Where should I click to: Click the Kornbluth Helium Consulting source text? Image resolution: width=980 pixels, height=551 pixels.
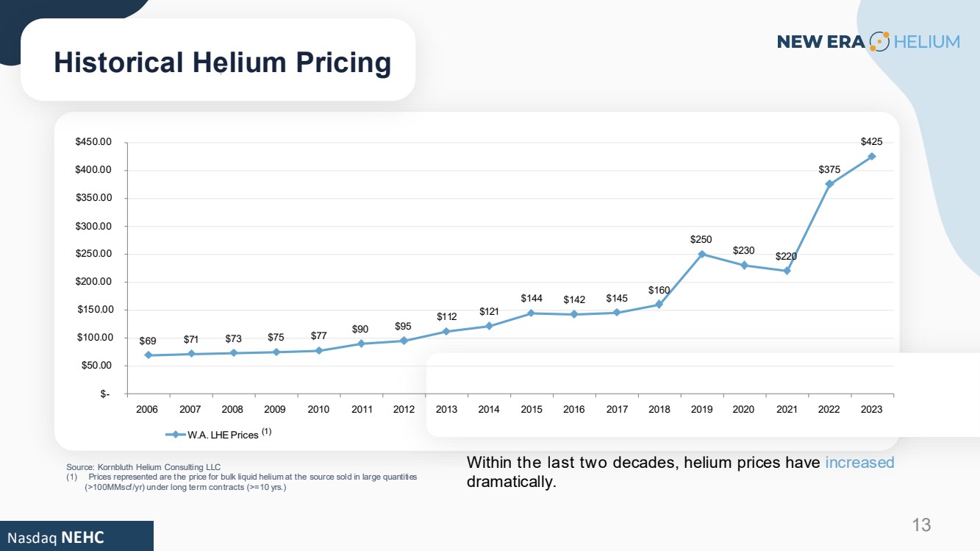(x=143, y=467)
